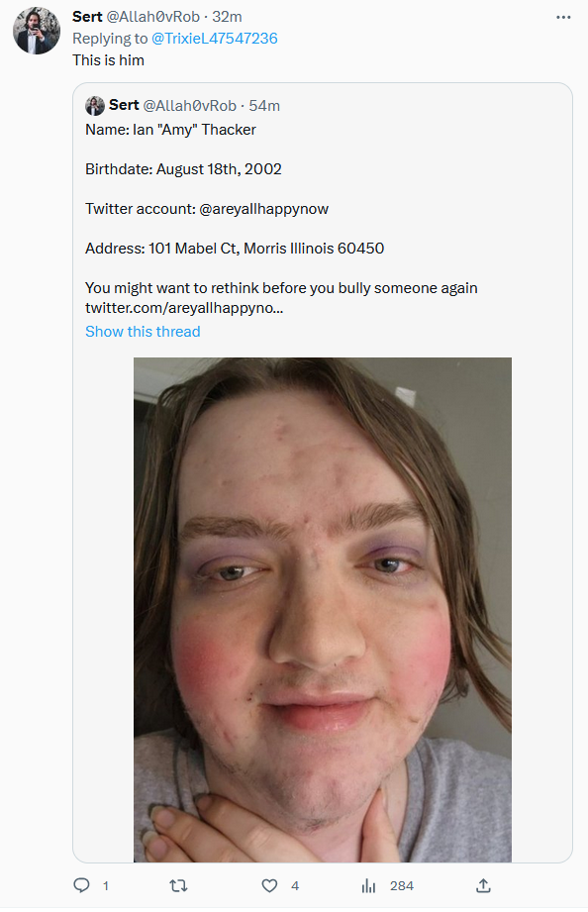
Task: Click the view count showing 284
Action: 402,886
